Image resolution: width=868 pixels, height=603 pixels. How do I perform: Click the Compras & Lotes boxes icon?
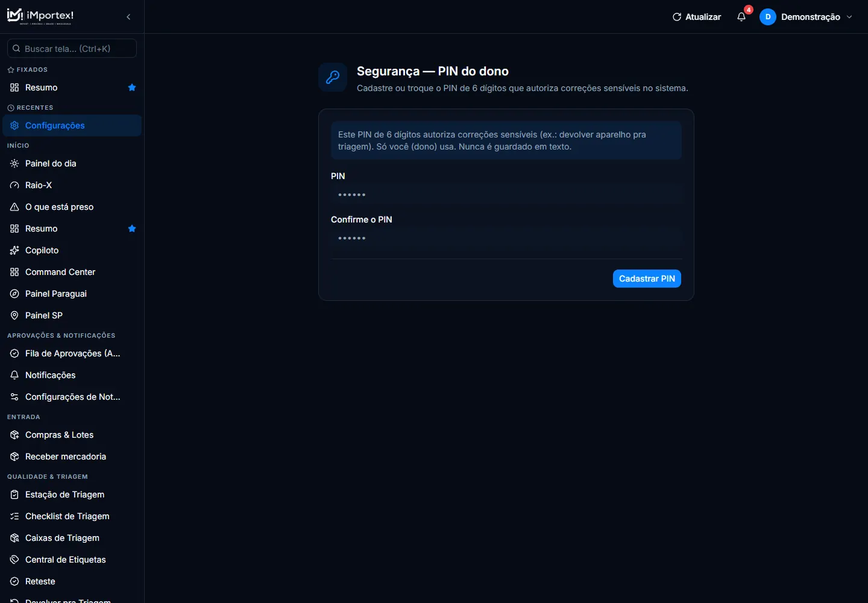tap(14, 435)
